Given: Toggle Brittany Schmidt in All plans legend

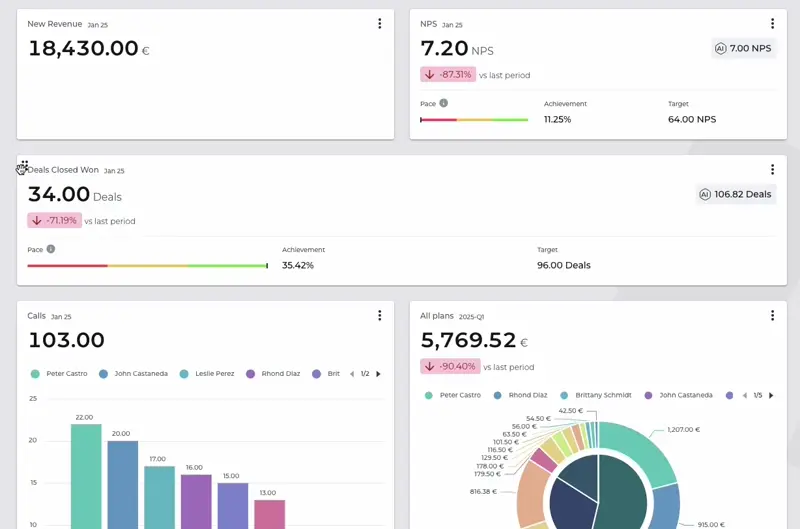Looking at the screenshot, I should (x=595, y=395).
